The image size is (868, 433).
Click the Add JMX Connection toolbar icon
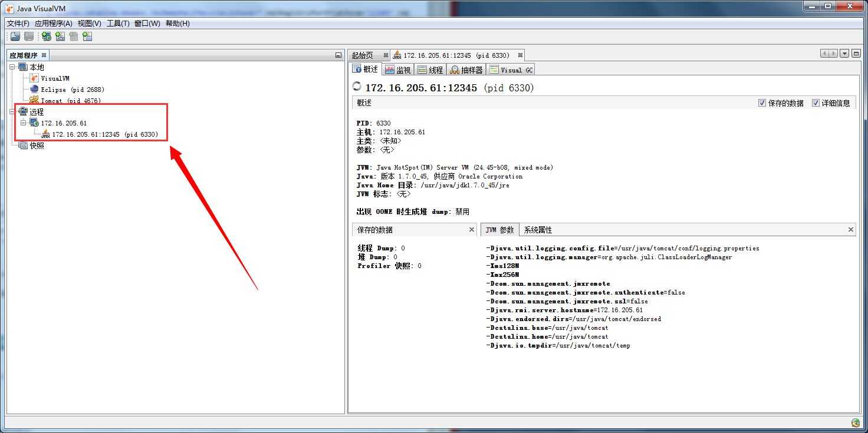coord(60,37)
